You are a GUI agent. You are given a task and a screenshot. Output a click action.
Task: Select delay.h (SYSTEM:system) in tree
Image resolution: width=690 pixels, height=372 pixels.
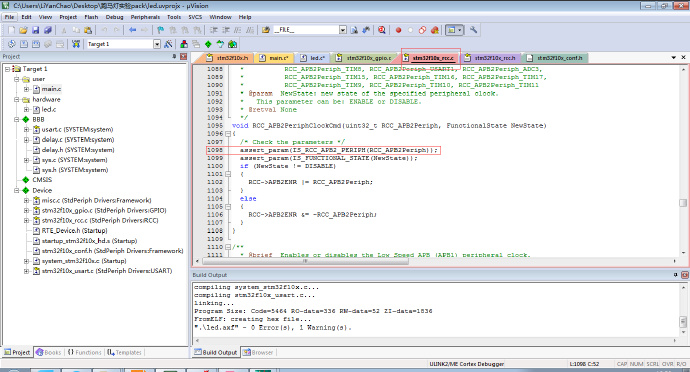[78, 150]
